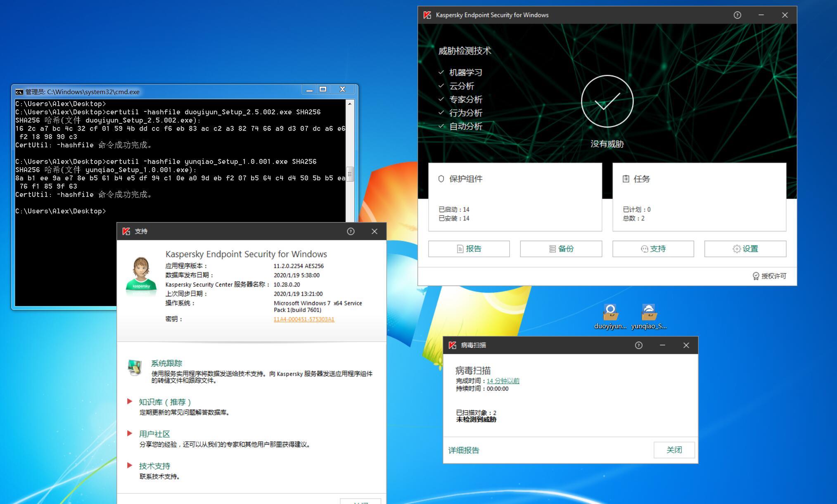Expand the 用户社区 arrow
Image resolution: width=837 pixels, height=504 pixels.
point(130,433)
